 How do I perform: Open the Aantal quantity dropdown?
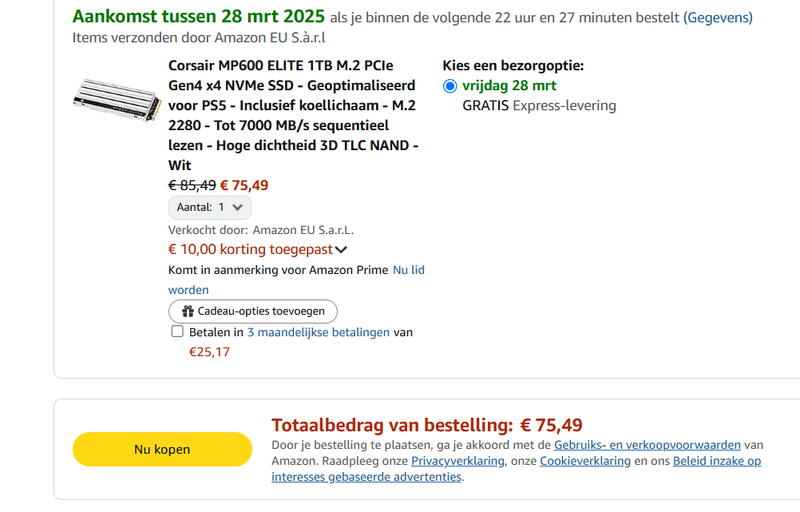tap(210, 207)
